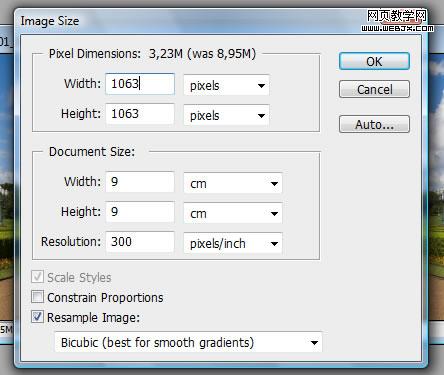Open the pixels/inch resolution units dropdown

[x=233, y=243]
